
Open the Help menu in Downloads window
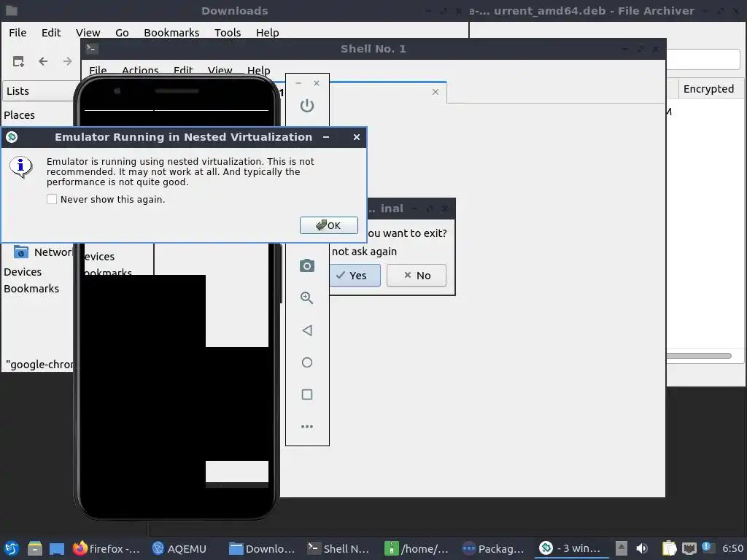tap(267, 32)
